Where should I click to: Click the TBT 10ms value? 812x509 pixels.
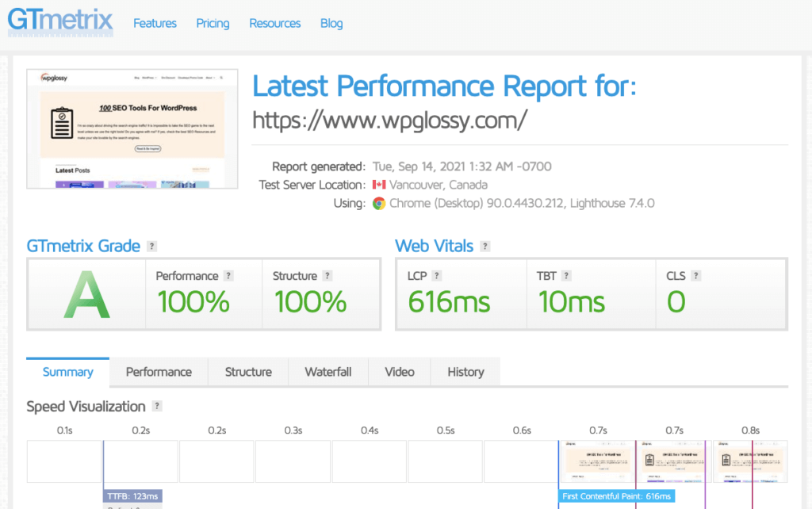pyautogui.click(x=571, y=302)
